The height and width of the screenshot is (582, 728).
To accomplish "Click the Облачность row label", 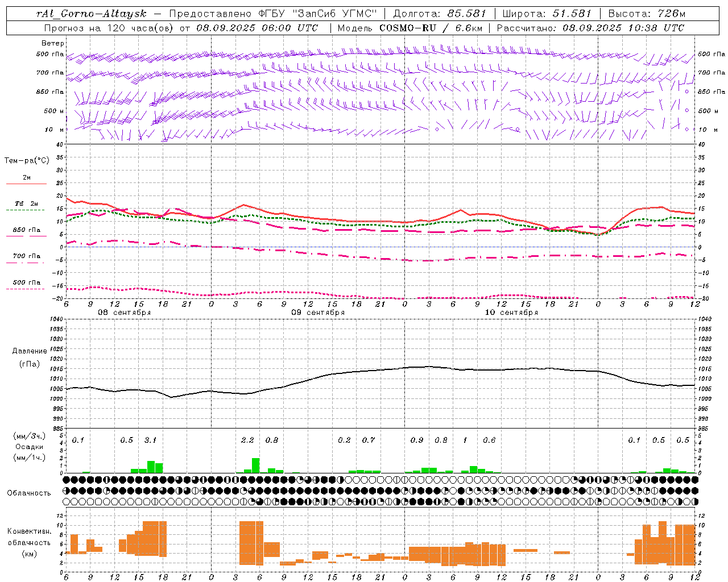I will (29, 493).
